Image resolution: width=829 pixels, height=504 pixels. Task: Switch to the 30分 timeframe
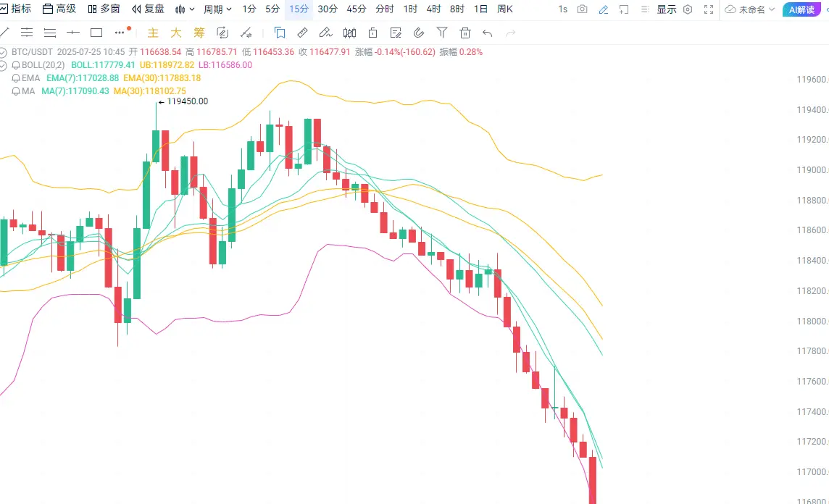pyautogui.click(x=328, y=9)
